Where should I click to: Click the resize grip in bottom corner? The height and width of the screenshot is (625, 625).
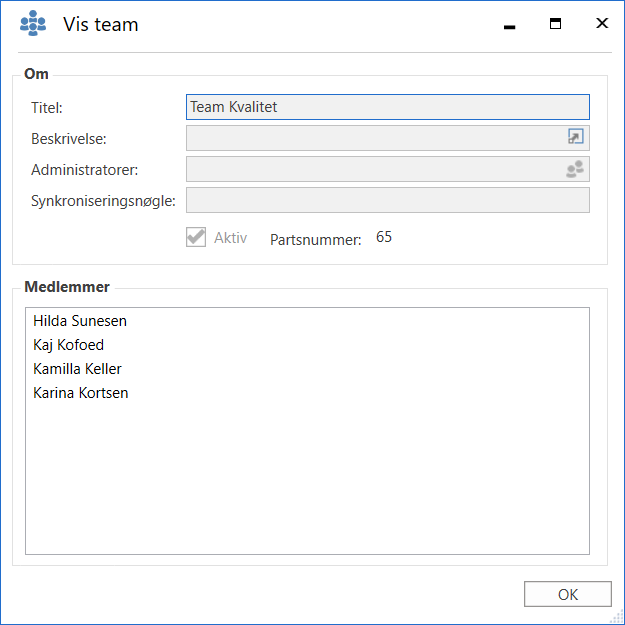(x=617, y=617)
